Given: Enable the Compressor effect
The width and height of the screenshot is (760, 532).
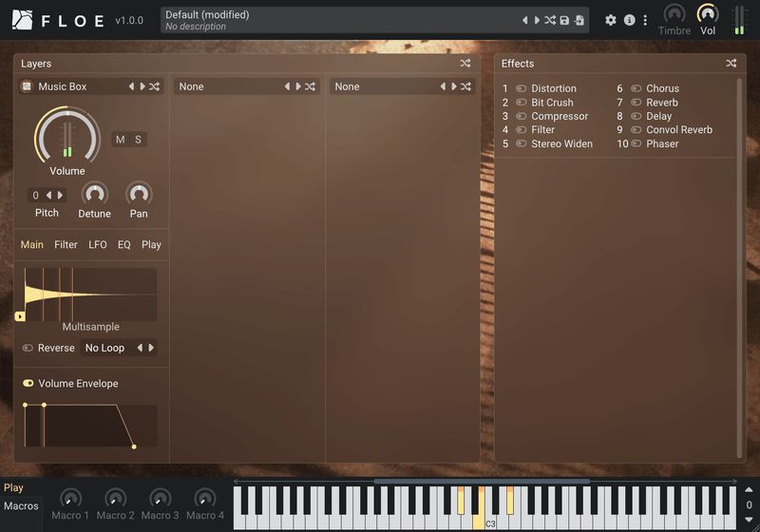Looking at the screenshot, I should pyautogui.click(x=521, y=116).
